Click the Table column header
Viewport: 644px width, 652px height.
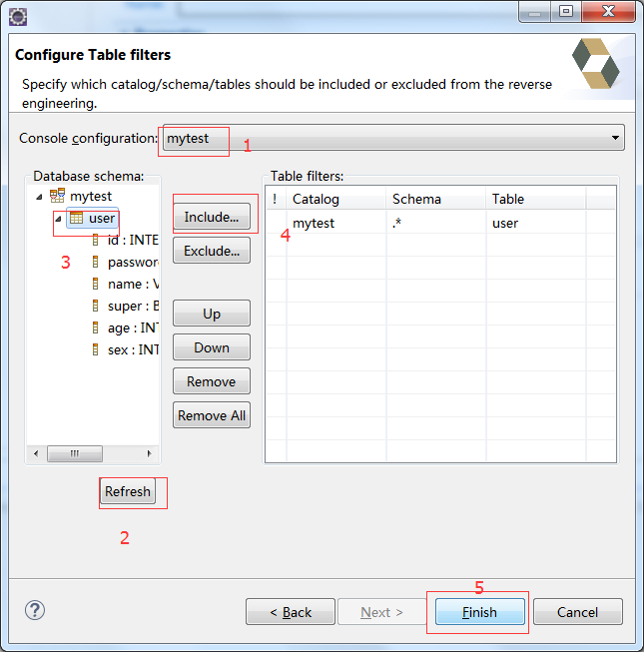point(535,199)
